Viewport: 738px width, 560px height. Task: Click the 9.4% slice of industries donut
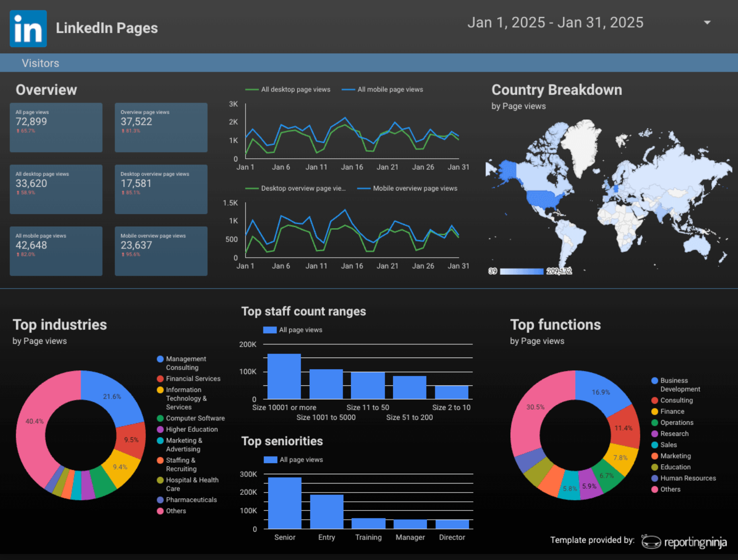point(121,467)
